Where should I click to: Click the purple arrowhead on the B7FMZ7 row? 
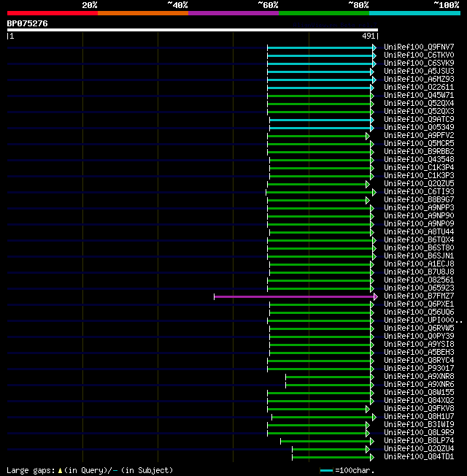click(376, 296)
